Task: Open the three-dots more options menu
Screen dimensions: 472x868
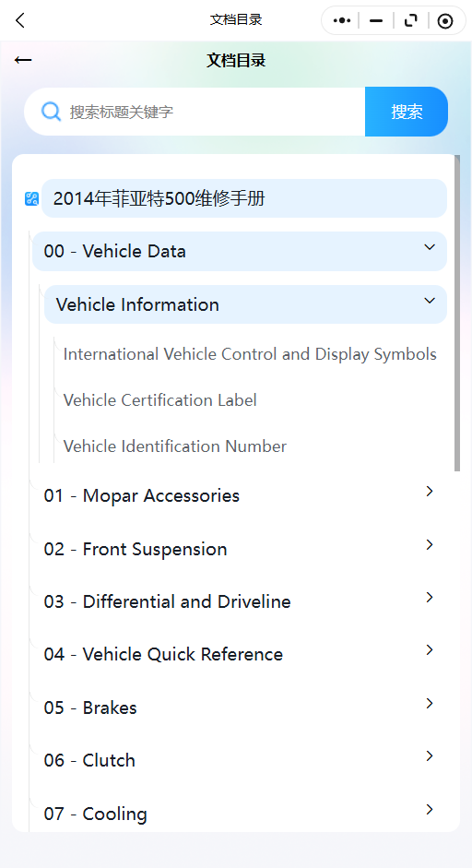Action: point(342,21)
